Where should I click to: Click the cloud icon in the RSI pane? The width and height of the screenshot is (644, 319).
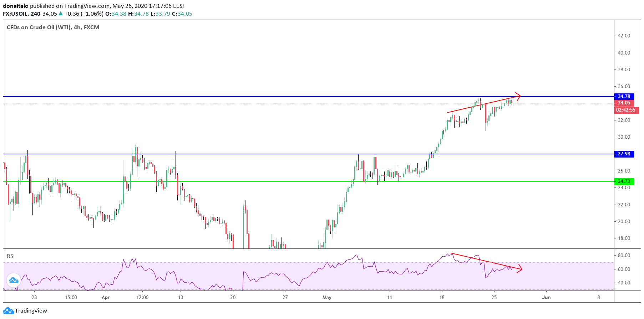point(14,280)
